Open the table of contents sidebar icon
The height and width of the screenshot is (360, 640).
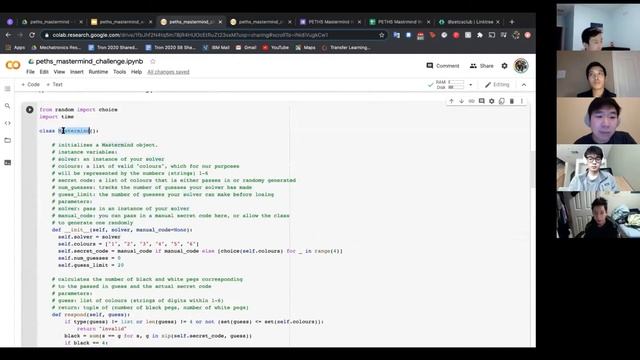(7, 89)
